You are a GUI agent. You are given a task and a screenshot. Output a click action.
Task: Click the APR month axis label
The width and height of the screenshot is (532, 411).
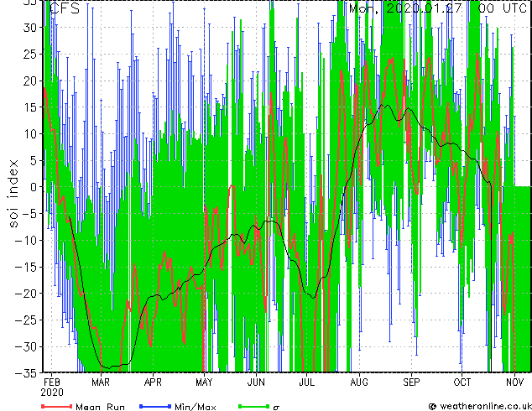(x=153, y=382)
